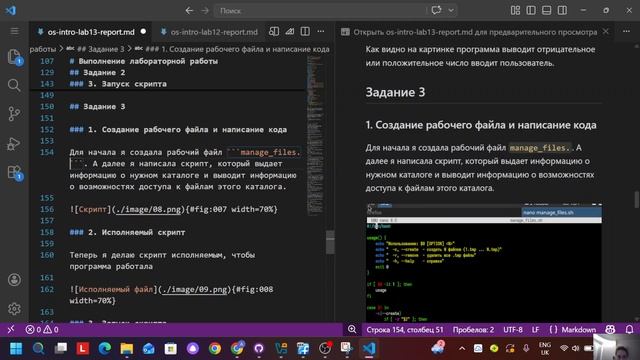
Task: Click 'Задание 3' heading in preview
Action: 395,92
